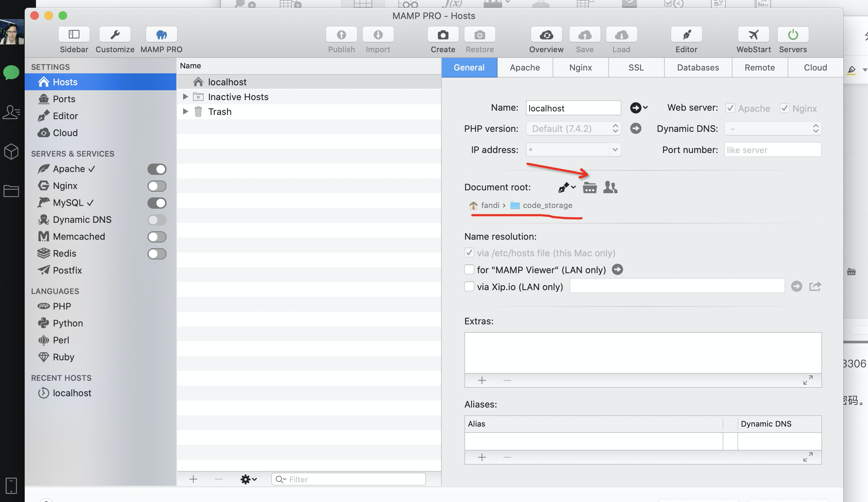Open the Dynamic DNS dropdown
Image resolution: width=868 pixels, height=502 pixels.
pyautogui.click(x=773, y=128)
